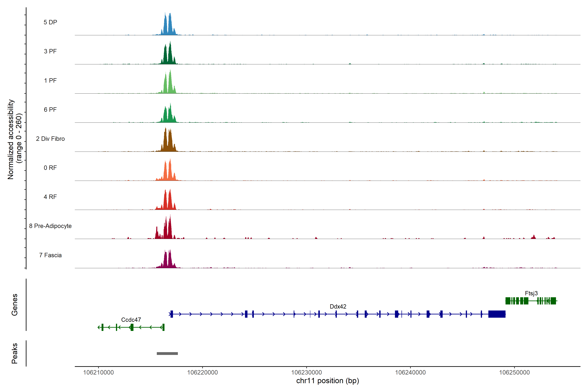Click the gray peak region bar
588x392 pixels.
point(167,353)
